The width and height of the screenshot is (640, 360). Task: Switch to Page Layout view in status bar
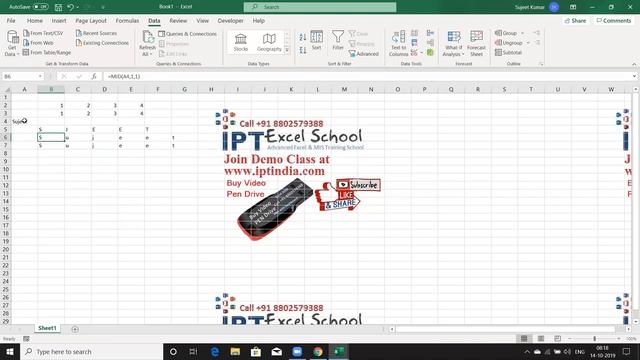coord(541,338)
